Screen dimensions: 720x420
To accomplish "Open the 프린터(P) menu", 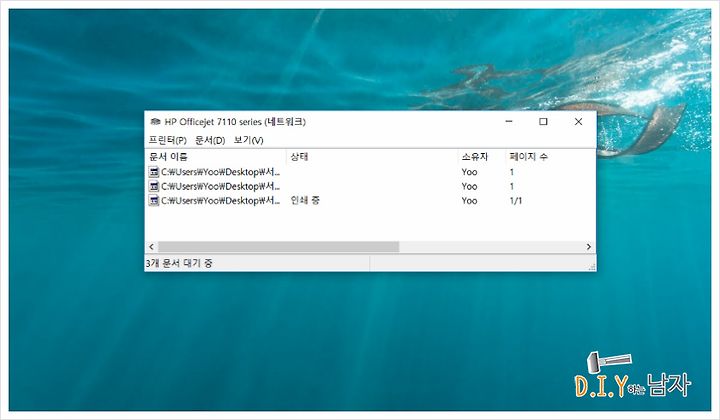I will tap(167, 140).
